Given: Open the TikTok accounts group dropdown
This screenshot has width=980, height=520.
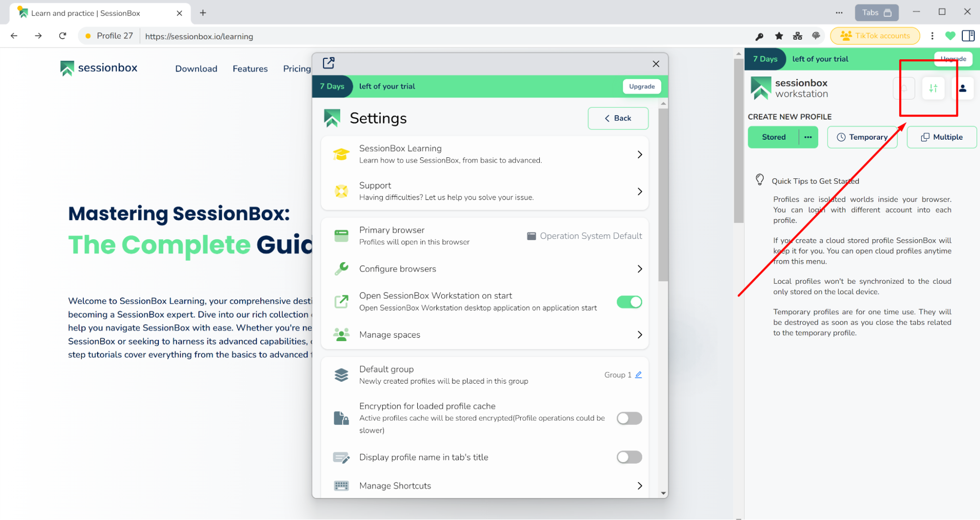Looking at the screenshot, I should 875,36.
